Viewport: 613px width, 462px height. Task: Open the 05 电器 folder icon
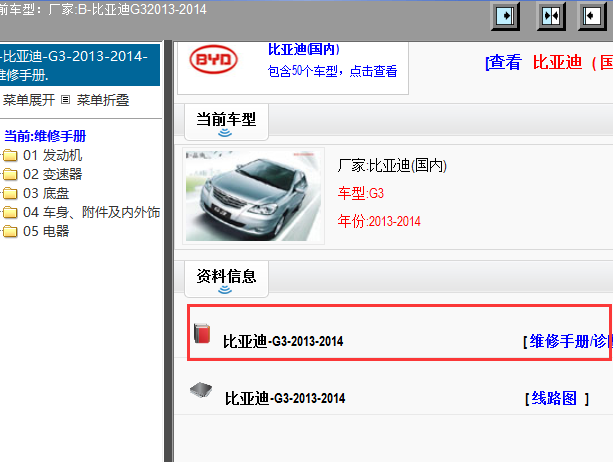(10, 231)
